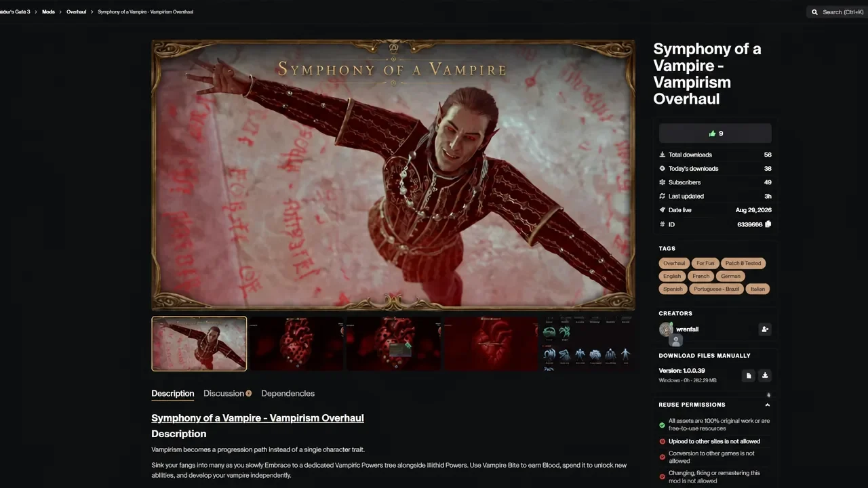Click the red icon for Conversion to other games

click(663, 457)
